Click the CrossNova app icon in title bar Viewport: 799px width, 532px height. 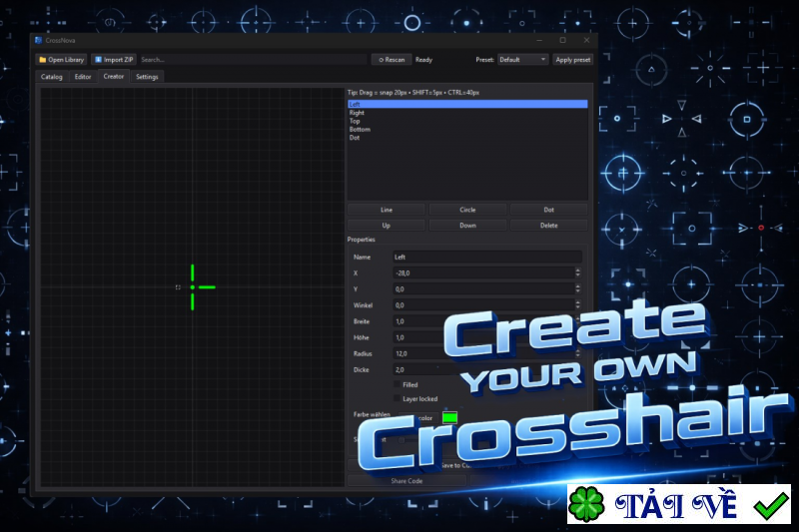coord(39,40)
